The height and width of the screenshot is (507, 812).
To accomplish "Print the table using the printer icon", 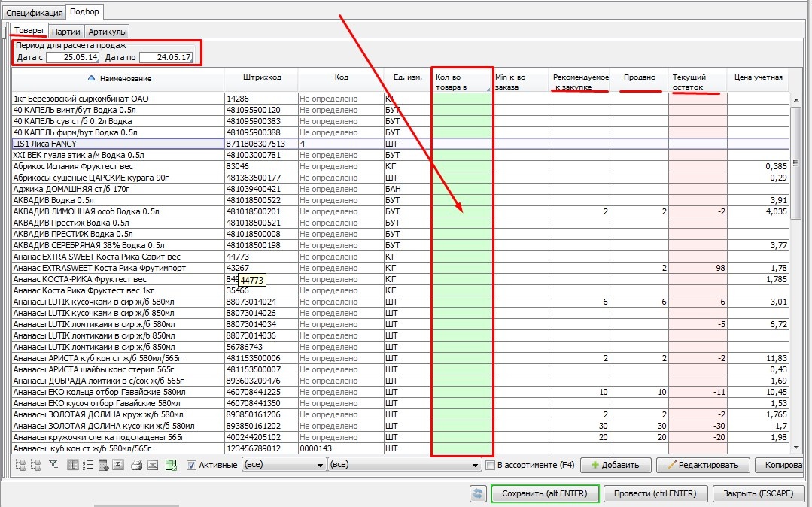I will pyautogui.click(x=136, y=465).
